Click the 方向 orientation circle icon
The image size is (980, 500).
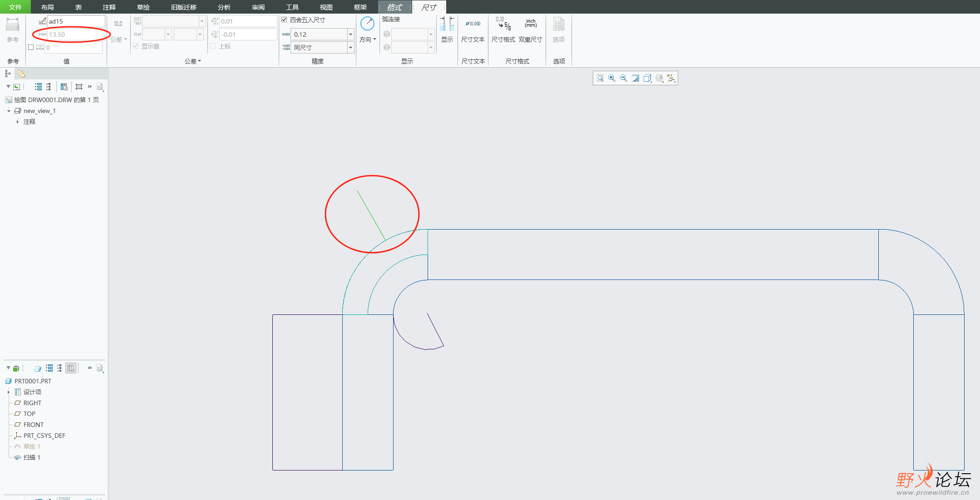pyautogui.click(x=367, y=24)
